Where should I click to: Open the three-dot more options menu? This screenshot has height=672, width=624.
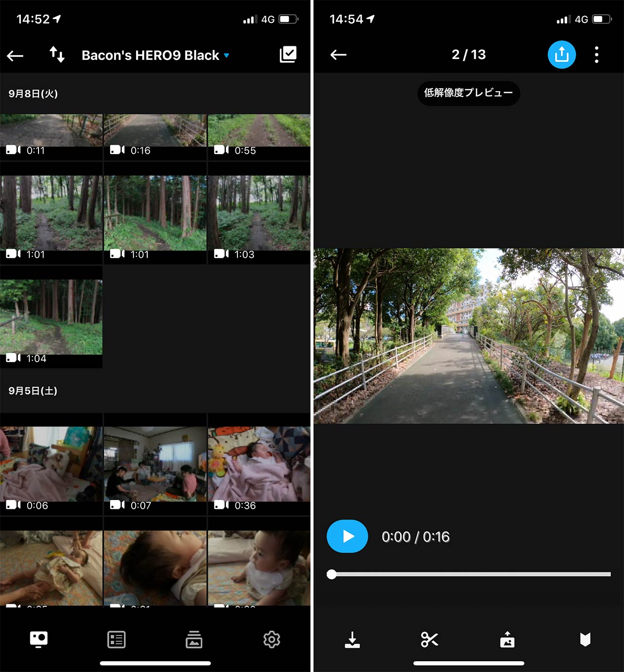[597, 55]
